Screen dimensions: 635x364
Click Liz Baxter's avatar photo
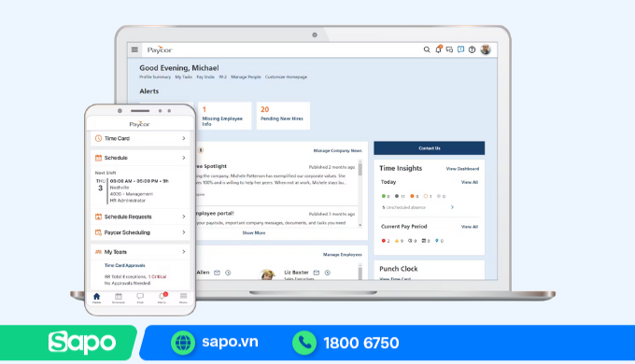(x=268, y=274)
